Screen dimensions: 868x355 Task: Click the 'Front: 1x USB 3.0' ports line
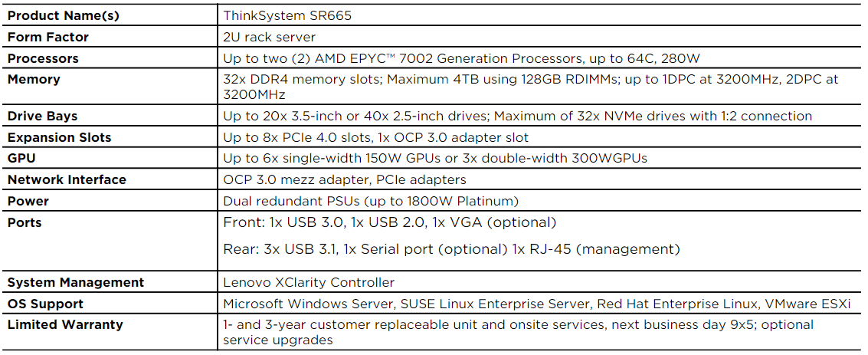tap(389, 222)
